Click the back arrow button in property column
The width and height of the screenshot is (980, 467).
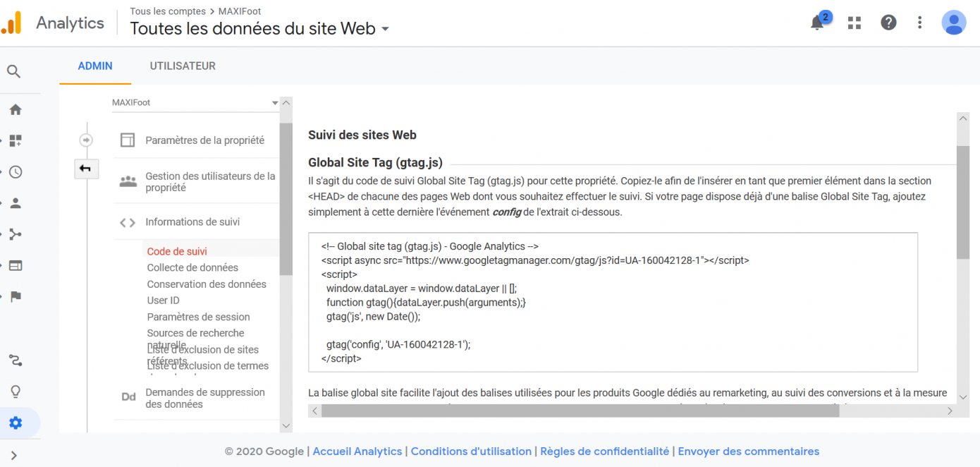(87, 169)
